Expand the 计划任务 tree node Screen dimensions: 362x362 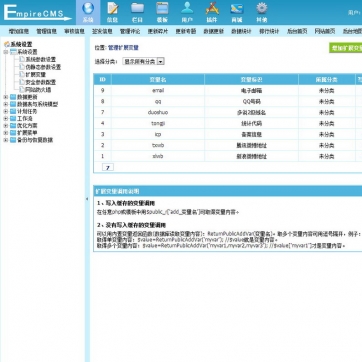6,112
